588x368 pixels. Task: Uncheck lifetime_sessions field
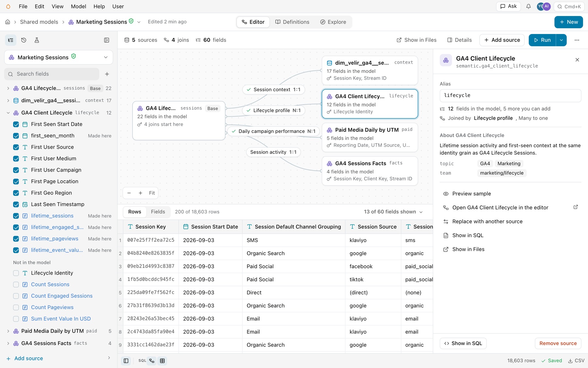tap(16, 216)
